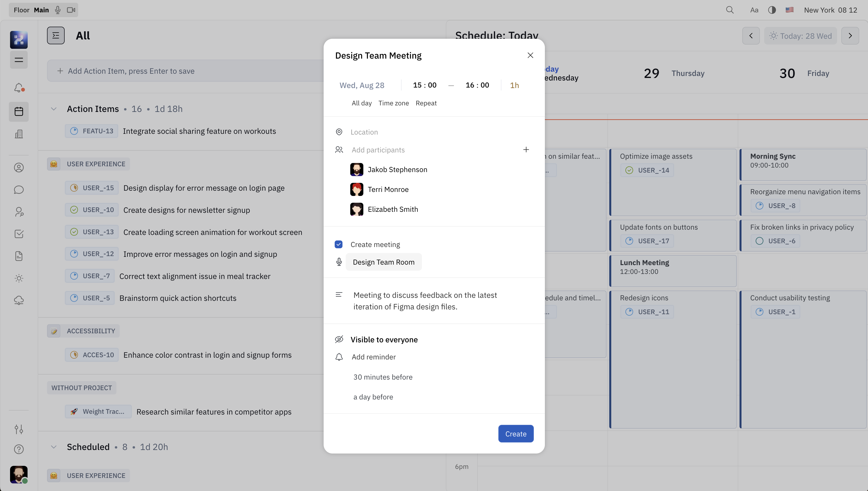Open the Design Team Room selector
This screenshot has height=491, width=868.
(384, 262)
